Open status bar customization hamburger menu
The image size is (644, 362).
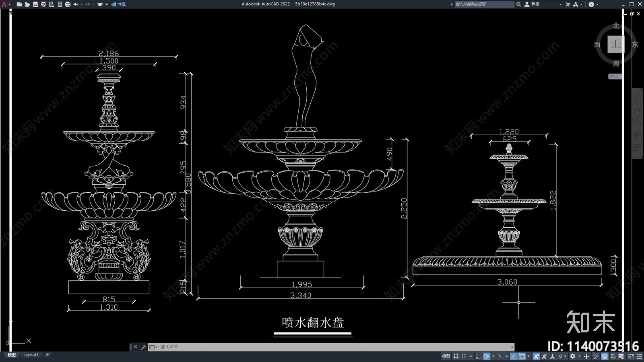tap(639, 356)
